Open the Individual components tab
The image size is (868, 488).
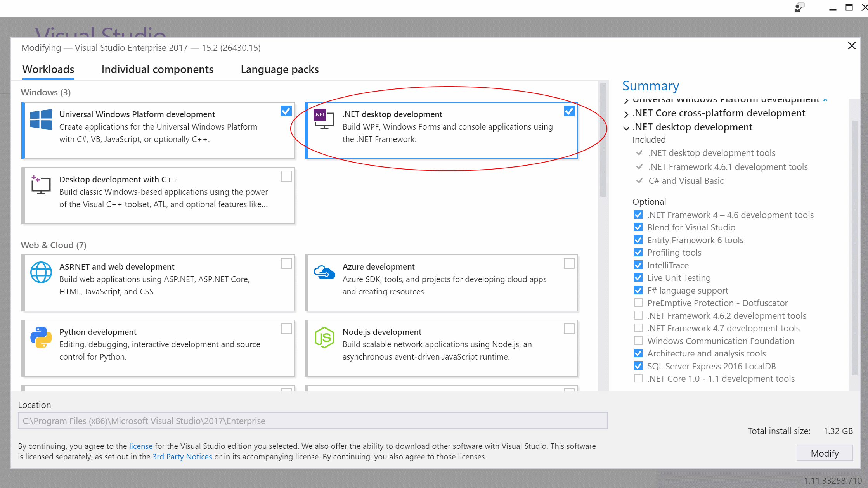point(157,69)
